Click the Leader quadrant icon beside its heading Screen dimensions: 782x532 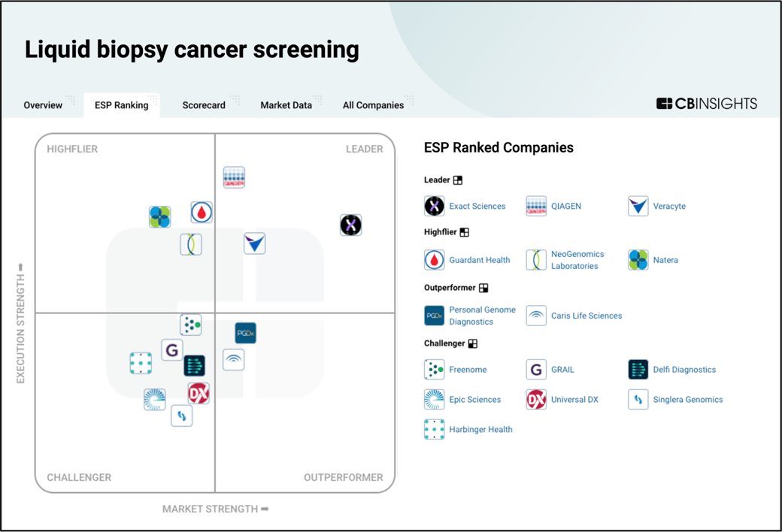coord(458,180)
